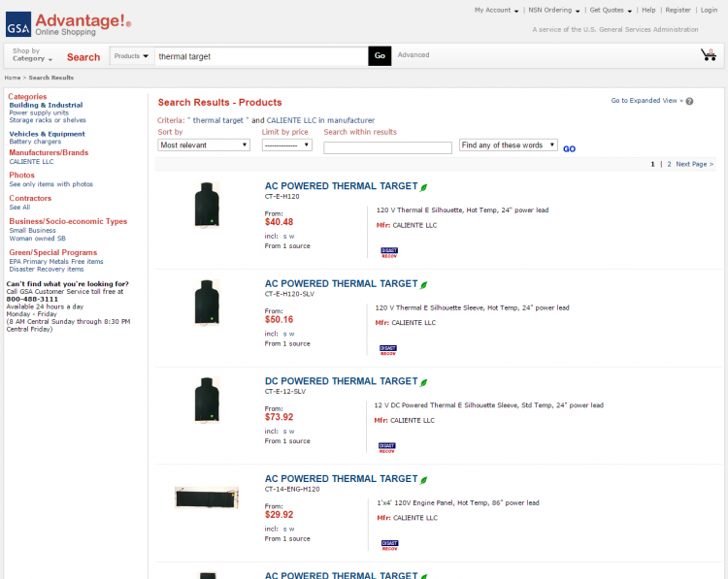
Task: Open AC Powered Thermal Target CT-E-H120-SLV title
Action: pos(342,283)
